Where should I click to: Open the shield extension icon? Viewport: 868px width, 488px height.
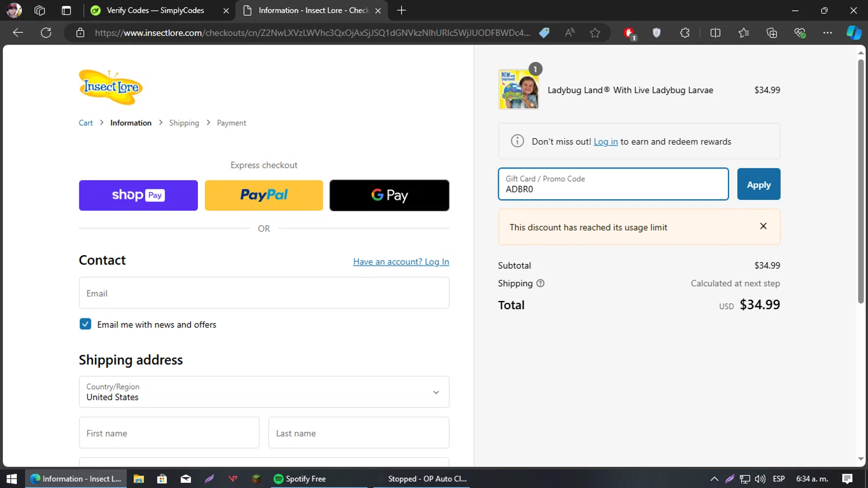656,33
